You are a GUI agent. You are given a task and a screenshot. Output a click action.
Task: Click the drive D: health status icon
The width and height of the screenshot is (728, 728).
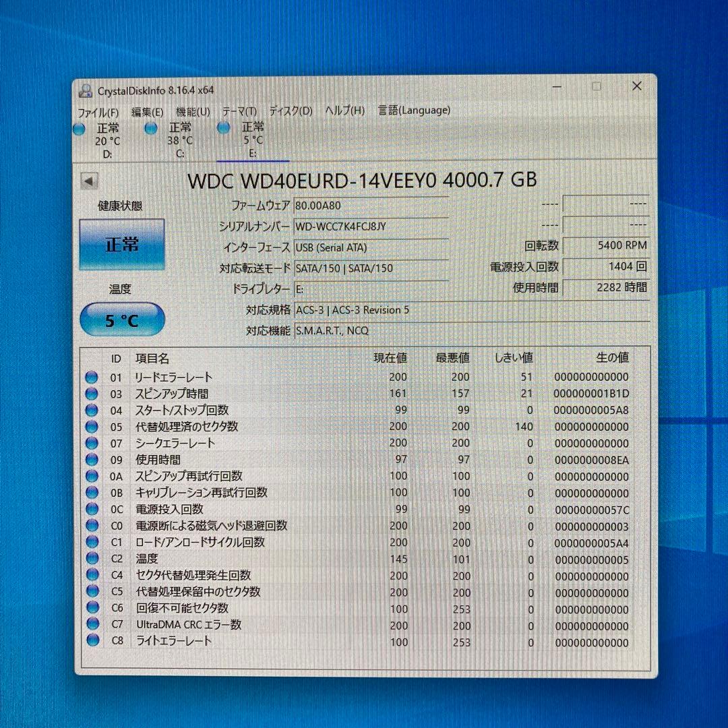coord(79,128)
